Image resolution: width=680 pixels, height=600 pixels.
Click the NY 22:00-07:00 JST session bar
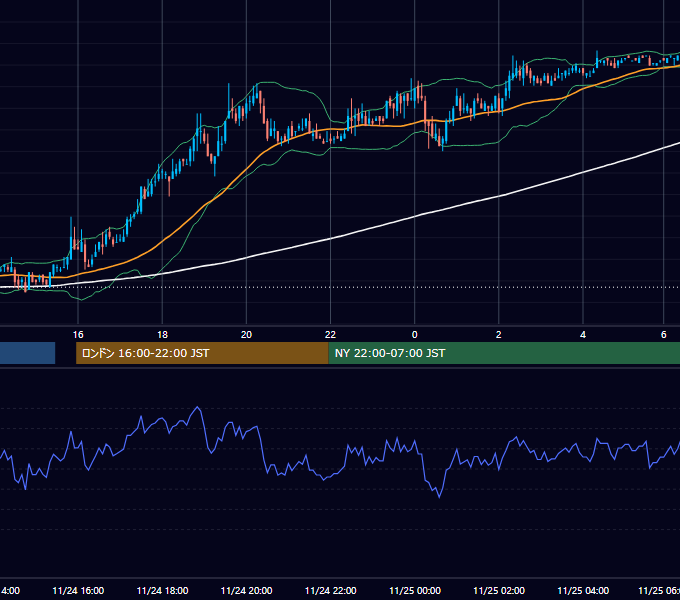pyautogui.click(x=504, y=353)
